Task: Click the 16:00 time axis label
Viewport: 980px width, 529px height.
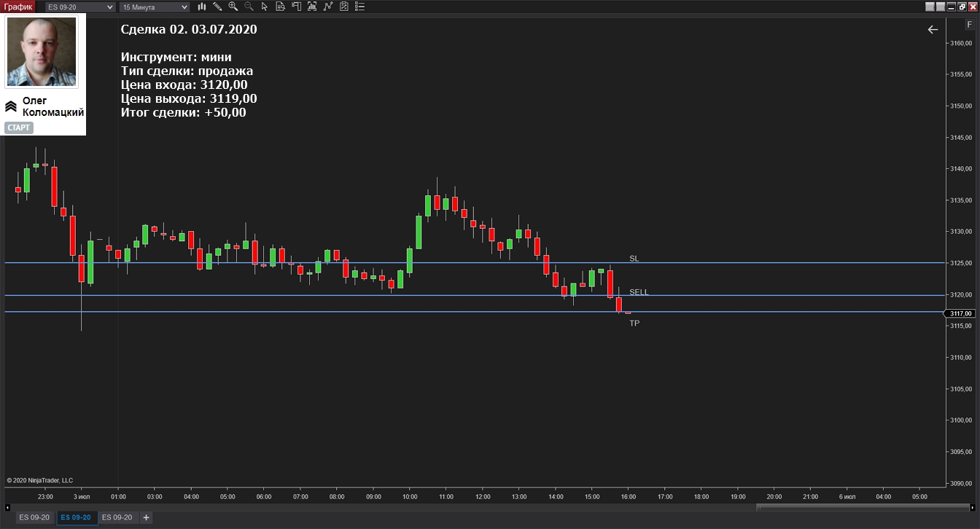Action: (x=629, y=497)
